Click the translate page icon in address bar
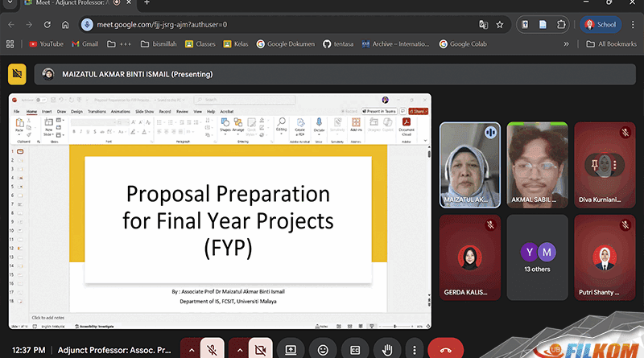The image size is (644, 358). (483, 24)
